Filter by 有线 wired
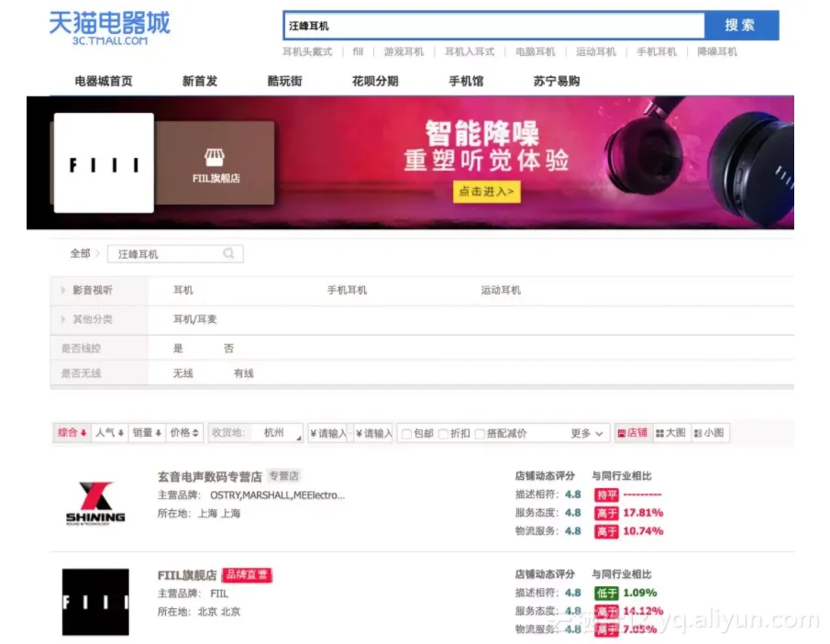 coord(243,373)
